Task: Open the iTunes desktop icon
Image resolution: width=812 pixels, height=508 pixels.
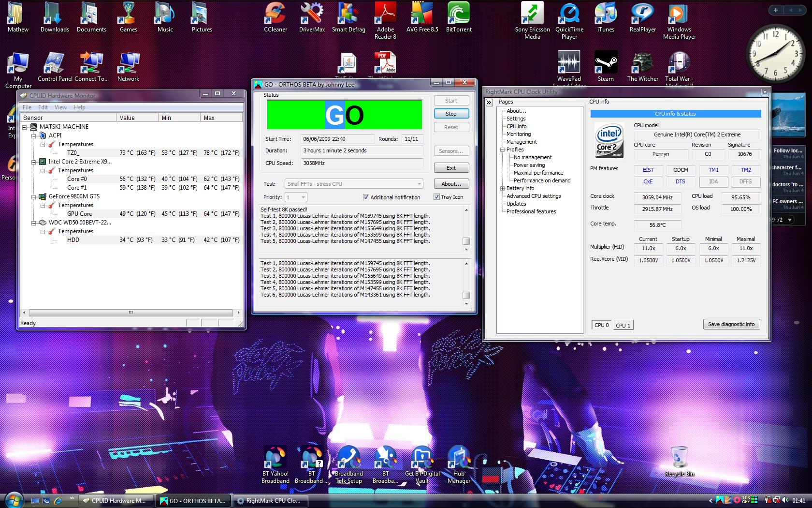Action: click(606, 17)
